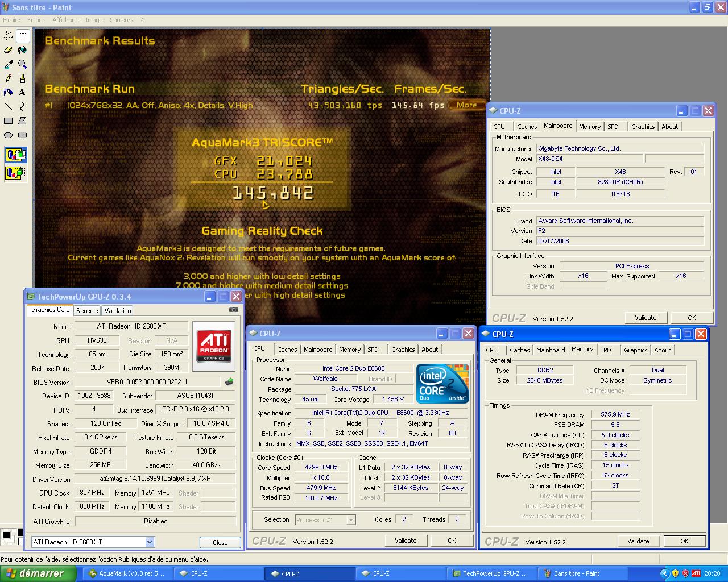Select the Pencil tool in Paint
The height and width of the screenshot is (582, 728).
[9, 78]
